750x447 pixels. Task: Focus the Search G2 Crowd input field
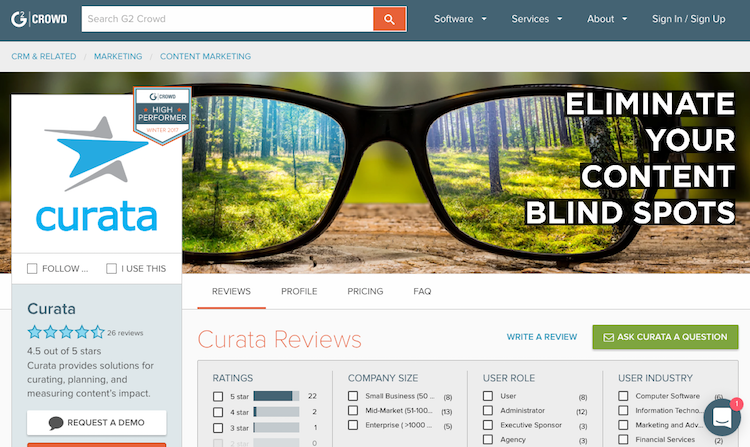[228, 19]
